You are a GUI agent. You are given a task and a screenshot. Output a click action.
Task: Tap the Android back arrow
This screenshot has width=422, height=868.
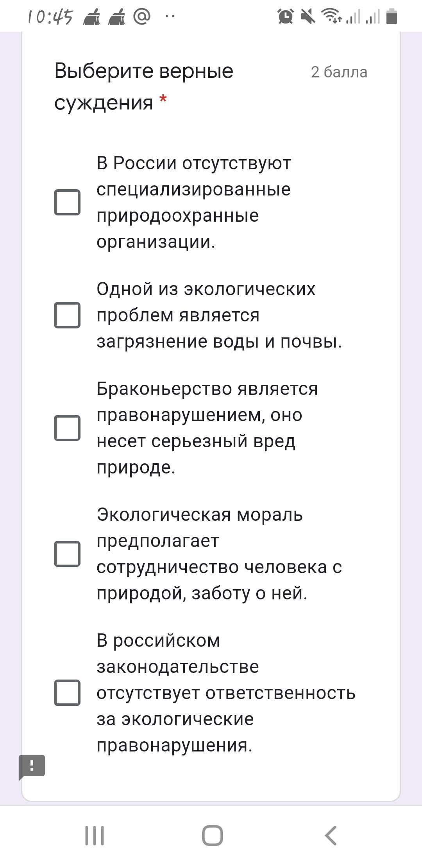pos(331,836)
